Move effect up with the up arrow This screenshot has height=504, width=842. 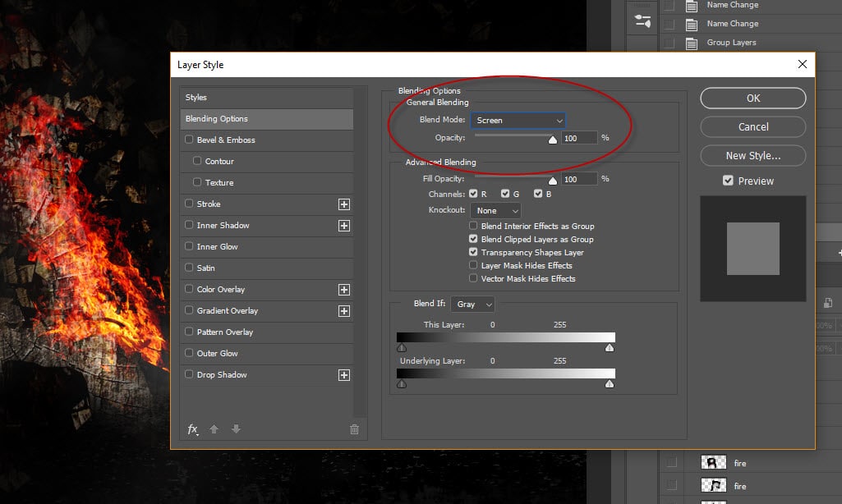point(214,429)
